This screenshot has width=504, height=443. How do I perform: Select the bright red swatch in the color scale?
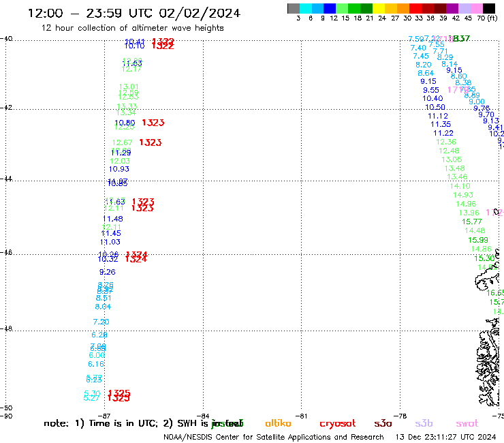(x=415, y=8)
